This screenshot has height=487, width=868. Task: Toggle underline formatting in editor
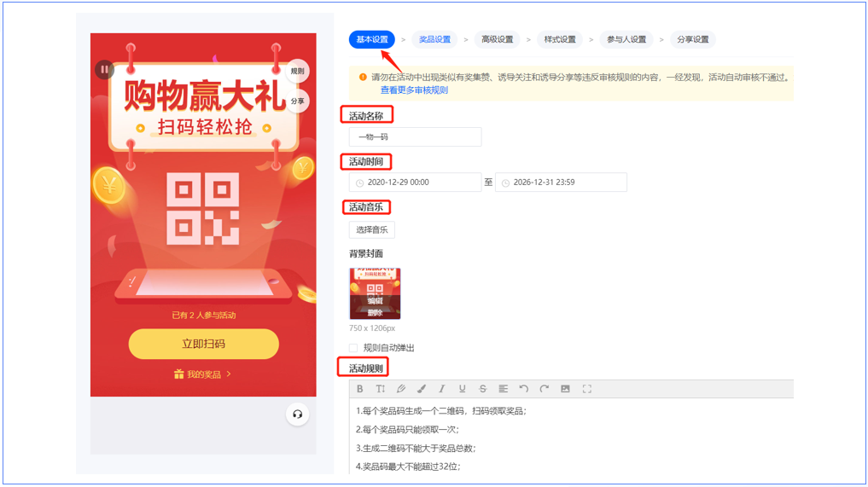click(x=463, y=389)
